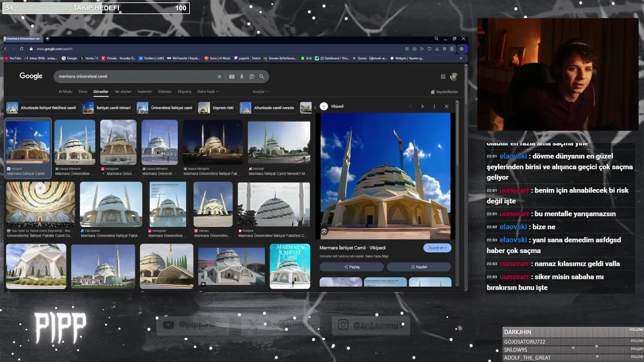The image size is (644, 362).
Task: Switch to the Alışveriş tab
Action: coord(184,92)
